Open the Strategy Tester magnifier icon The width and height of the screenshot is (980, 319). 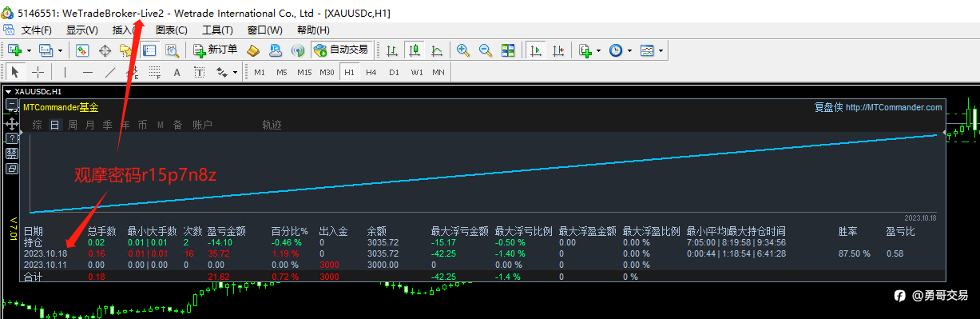172,50
